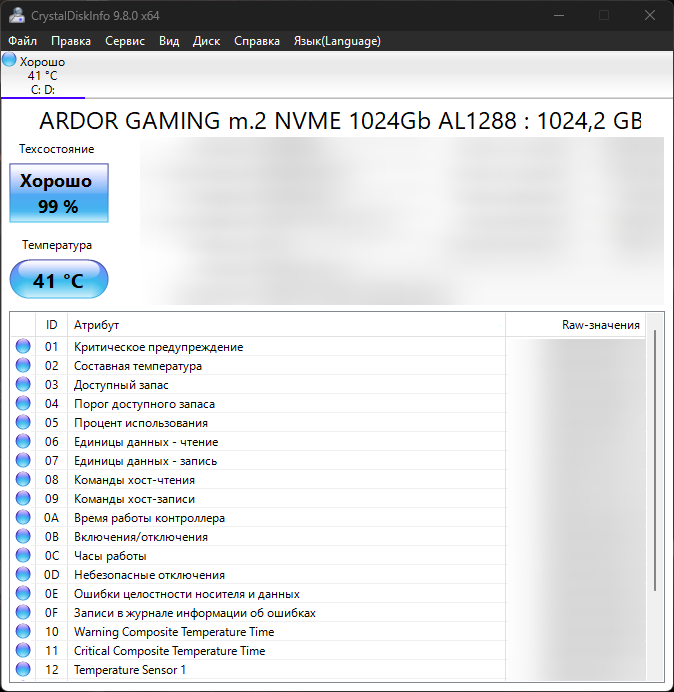Click the attribute list vertical scrollbar

(x=656, y=460)
